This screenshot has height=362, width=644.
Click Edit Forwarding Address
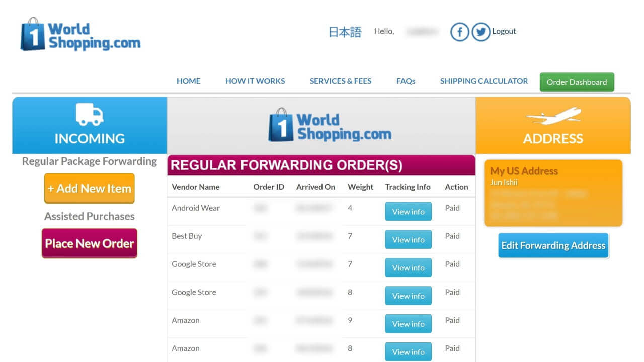(x=553, y=245)
